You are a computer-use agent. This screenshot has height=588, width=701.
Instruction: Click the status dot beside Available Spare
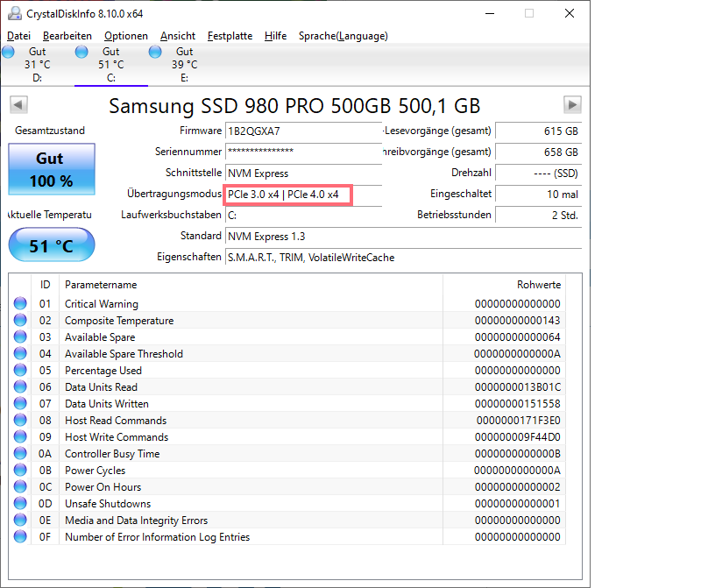point(19,337)
